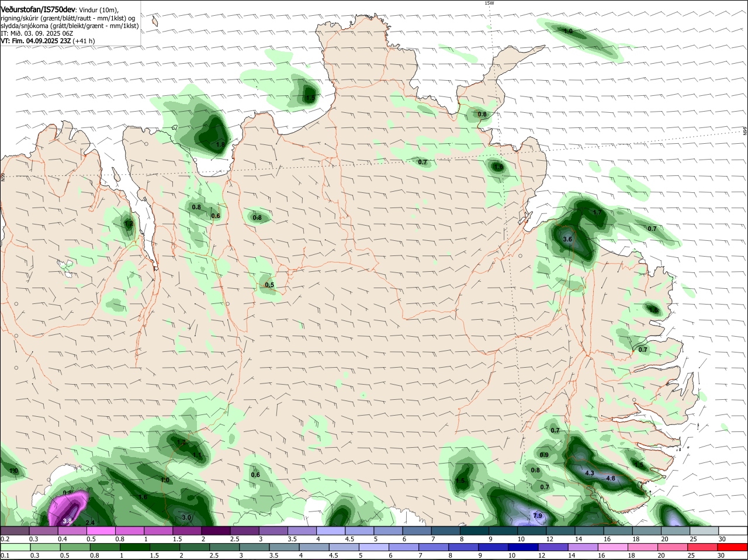Click the 4.3 precipitation value label
This screenshot has width=748, height=560.
pyautogui.click(x=590, y=473)
